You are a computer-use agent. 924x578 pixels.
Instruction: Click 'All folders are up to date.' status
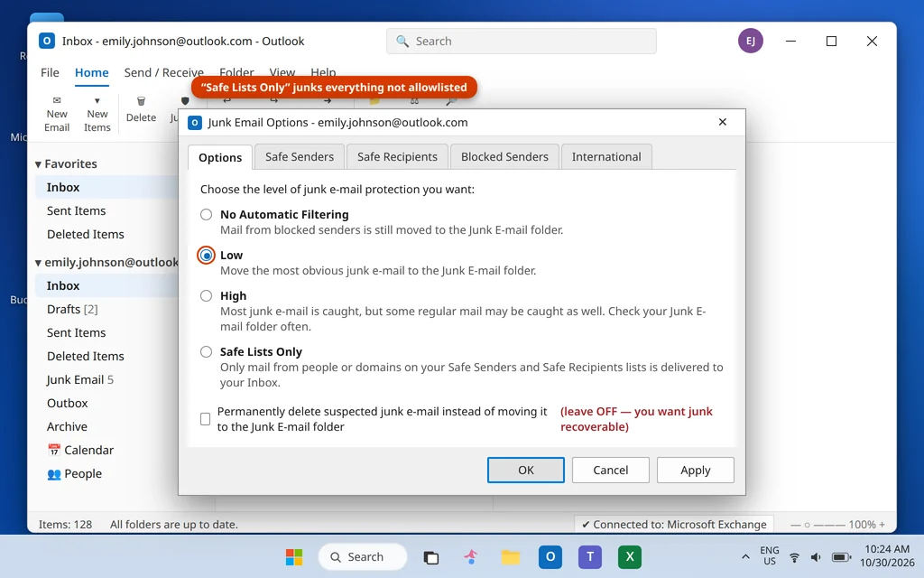pyautogui.click(x=174, y=525)
